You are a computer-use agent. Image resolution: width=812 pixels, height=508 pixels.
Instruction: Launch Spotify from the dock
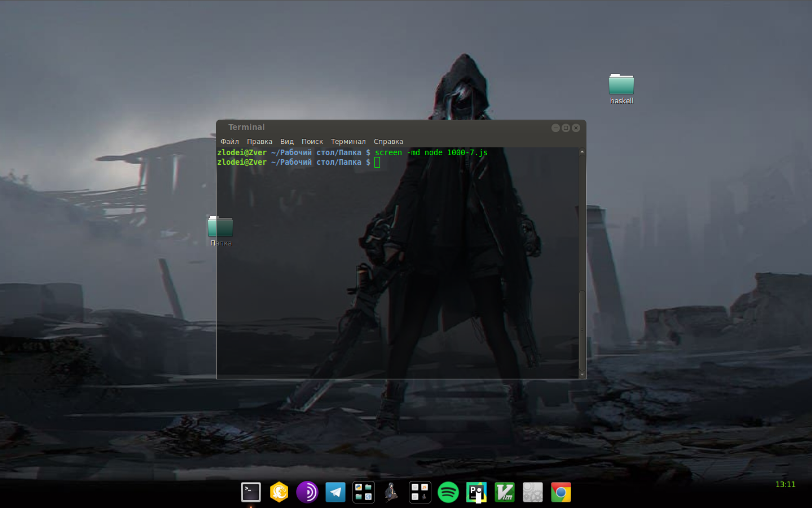pos(448,492)
